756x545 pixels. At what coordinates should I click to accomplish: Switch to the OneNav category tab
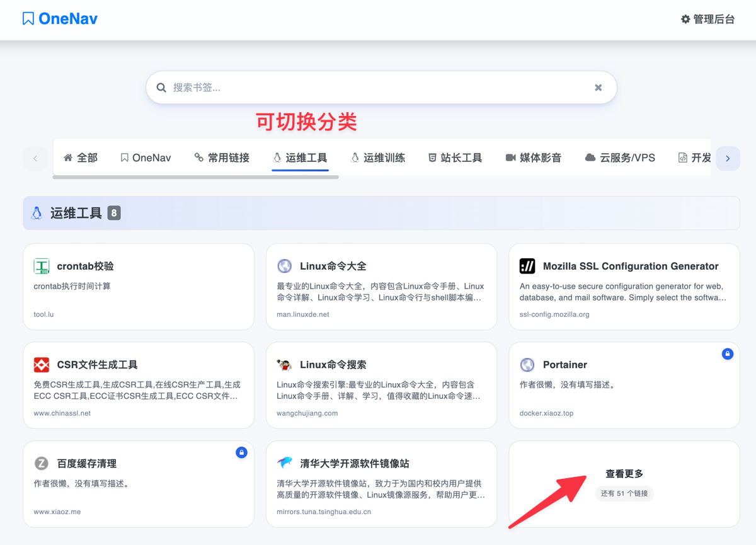click(x=146, y=158)
